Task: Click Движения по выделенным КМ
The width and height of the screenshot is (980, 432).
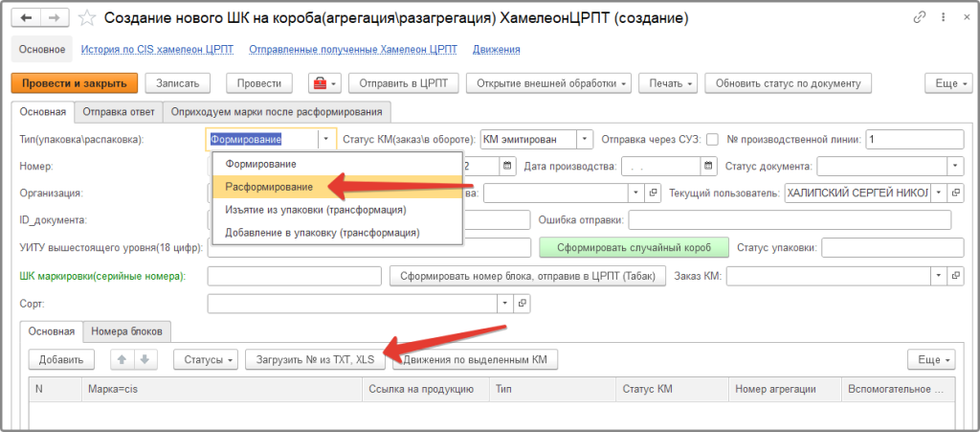Action: click(x=475, y=359)
